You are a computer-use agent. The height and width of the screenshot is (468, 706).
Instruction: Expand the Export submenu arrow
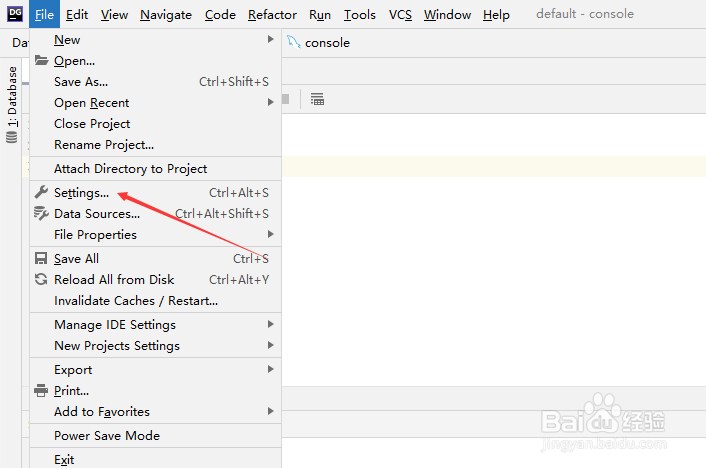pos(270,370)
